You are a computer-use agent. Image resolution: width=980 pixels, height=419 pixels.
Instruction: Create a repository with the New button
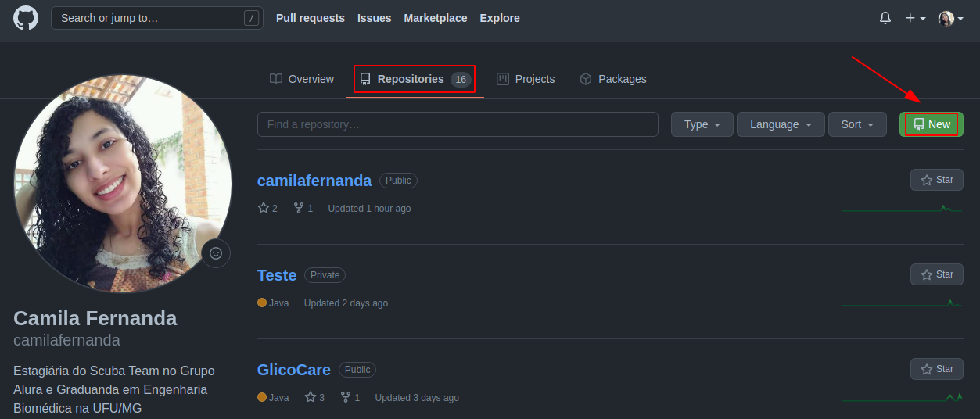(x=932, y=124)
